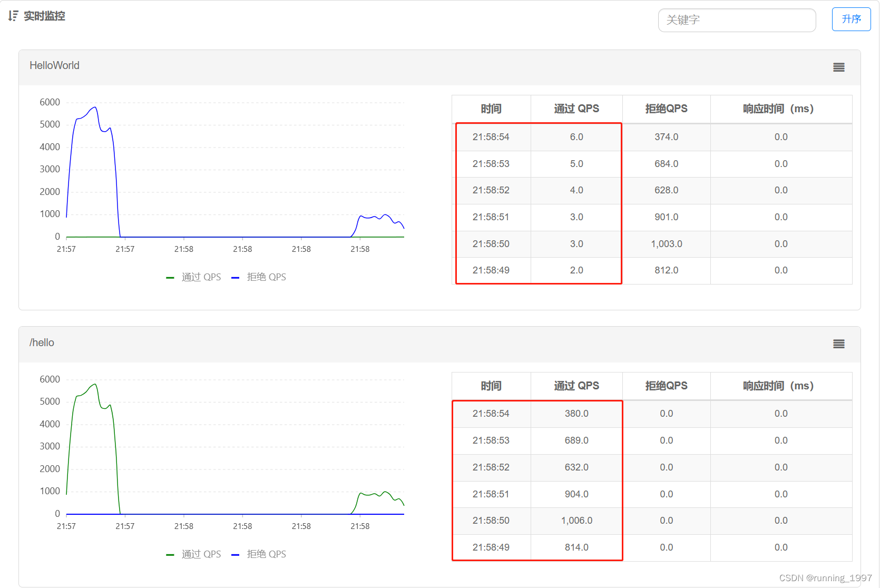Click the /hello panel title

(42, 342)
